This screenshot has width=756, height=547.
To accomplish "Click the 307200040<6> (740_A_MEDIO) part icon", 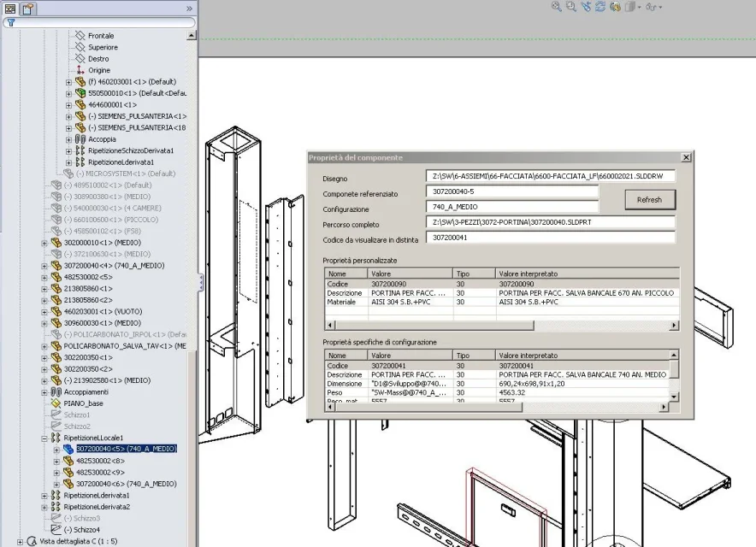I will [x=68, y=484].
